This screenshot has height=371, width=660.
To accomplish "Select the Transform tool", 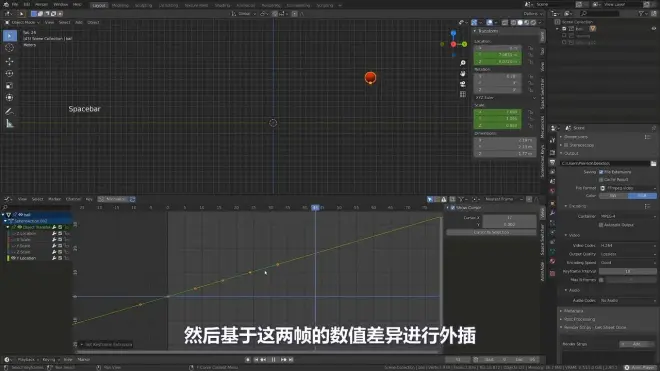I will pyautogui.click(x=9, y=98).
